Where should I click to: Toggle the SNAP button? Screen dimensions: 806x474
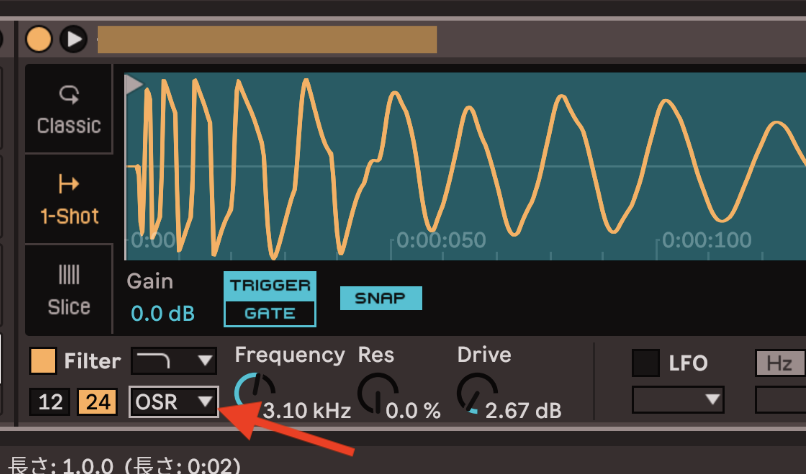[381, 298]
